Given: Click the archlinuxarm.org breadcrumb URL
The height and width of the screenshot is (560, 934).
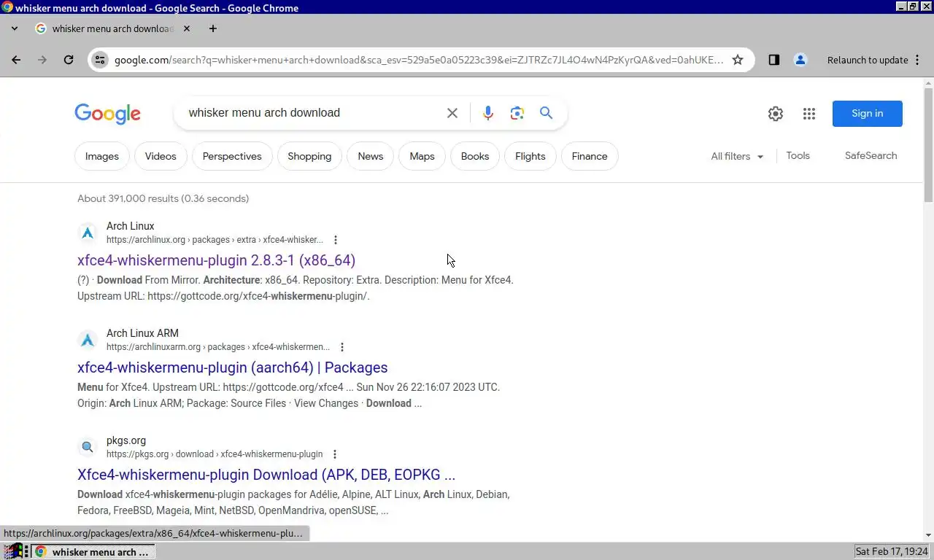Looking at the screenshot, I should [218, 347].
